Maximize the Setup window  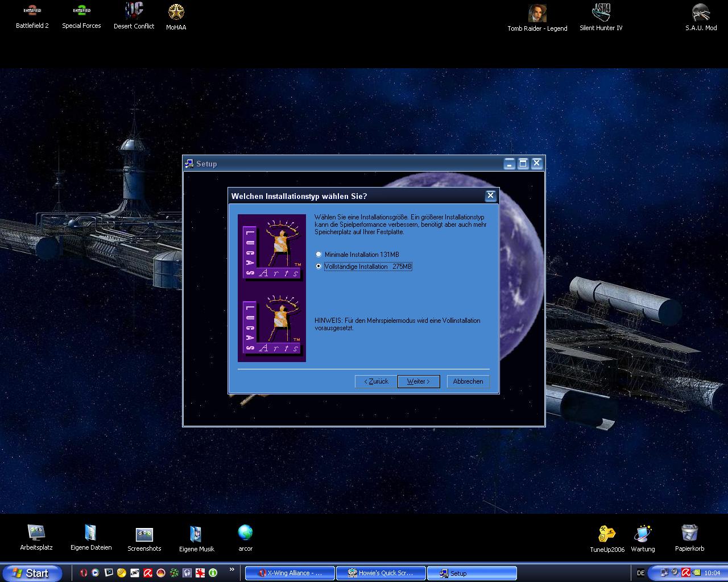click(523, 164)
